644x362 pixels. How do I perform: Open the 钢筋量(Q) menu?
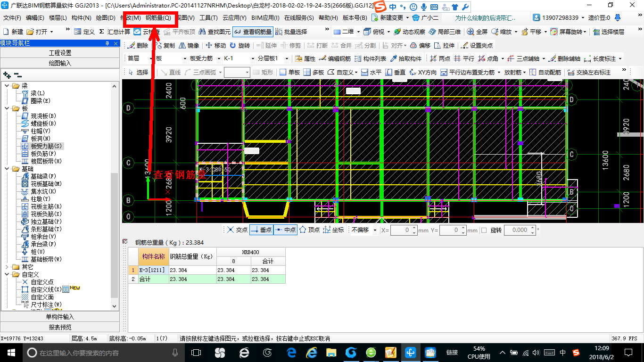[158, 18]
